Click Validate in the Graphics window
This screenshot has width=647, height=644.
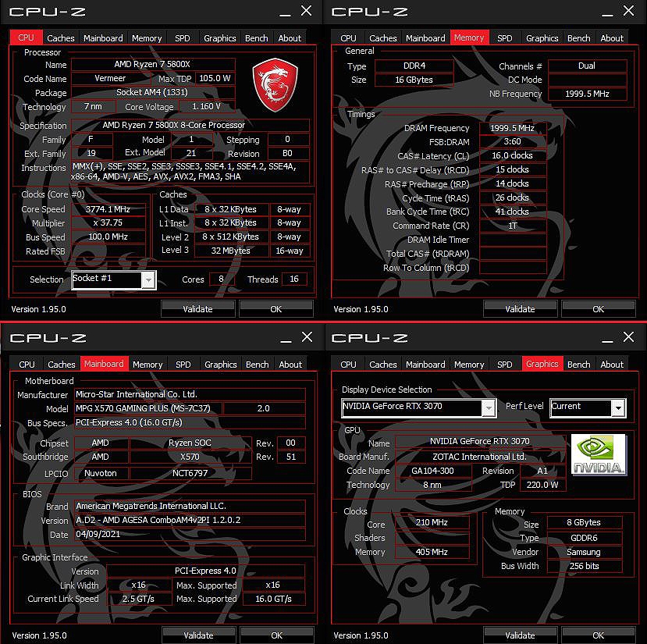tap(520, 635)
